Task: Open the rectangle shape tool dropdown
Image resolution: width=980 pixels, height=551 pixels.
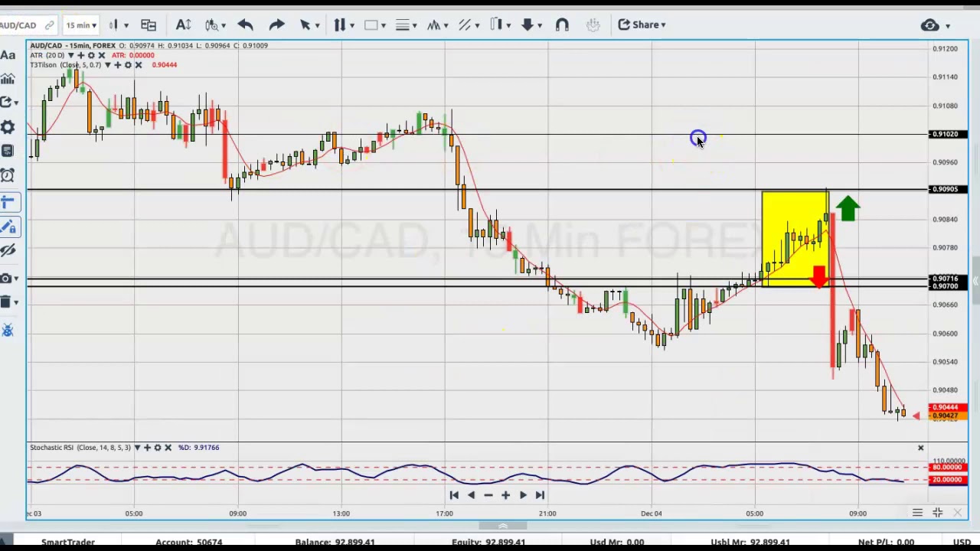Action: coord(375,25)
